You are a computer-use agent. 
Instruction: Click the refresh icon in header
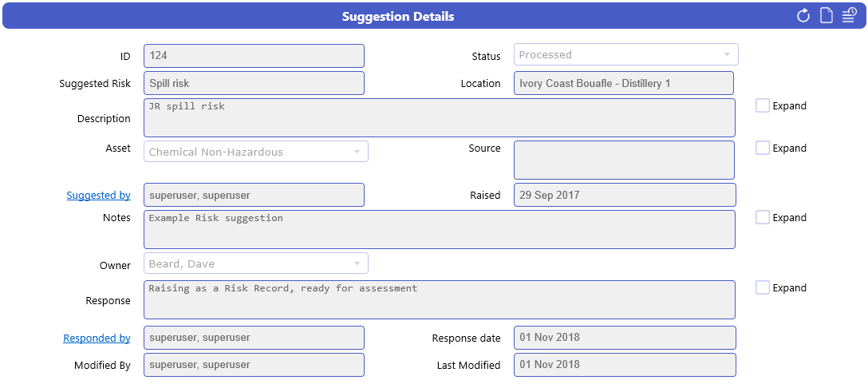point(803,16)
